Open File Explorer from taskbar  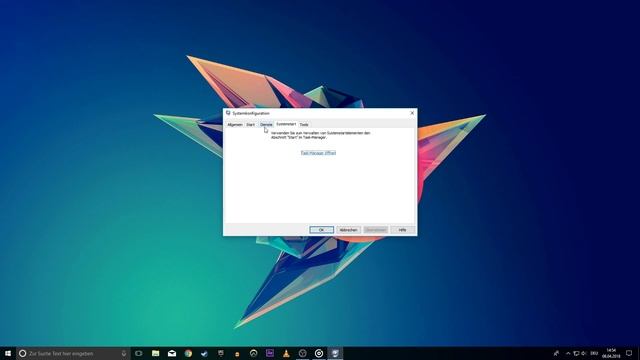[156, 353]
